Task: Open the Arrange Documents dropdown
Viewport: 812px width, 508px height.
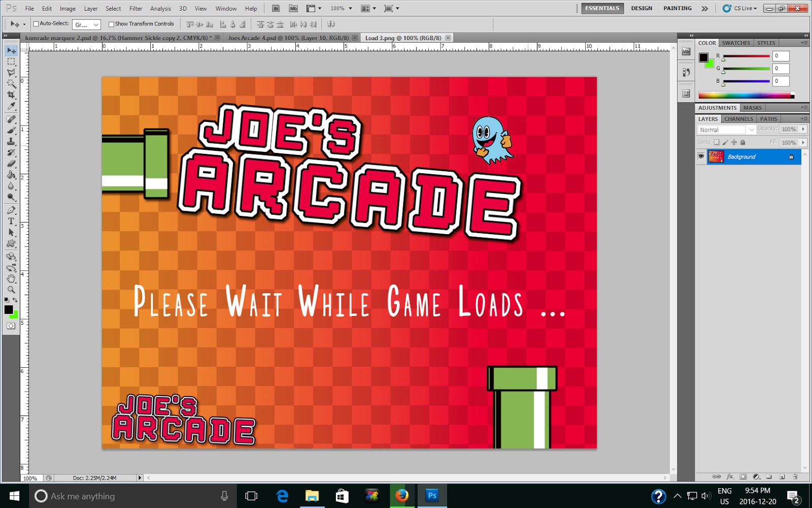Action: [368, 9]
